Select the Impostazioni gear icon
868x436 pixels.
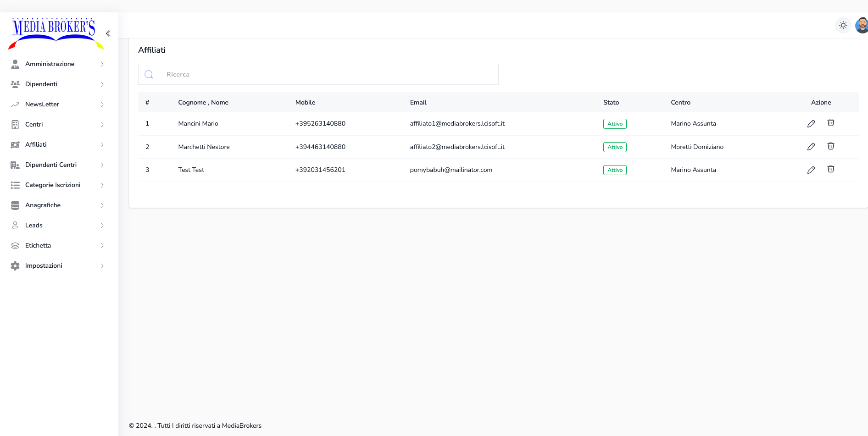click(15, 265)
